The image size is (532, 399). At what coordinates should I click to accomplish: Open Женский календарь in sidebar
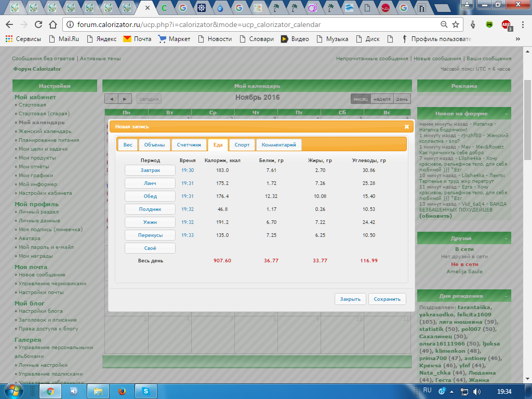45,131
